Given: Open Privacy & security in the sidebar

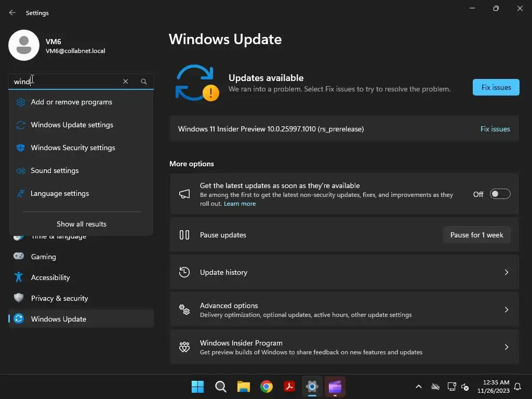Looking at the screenshot, I should click(81, 298).
